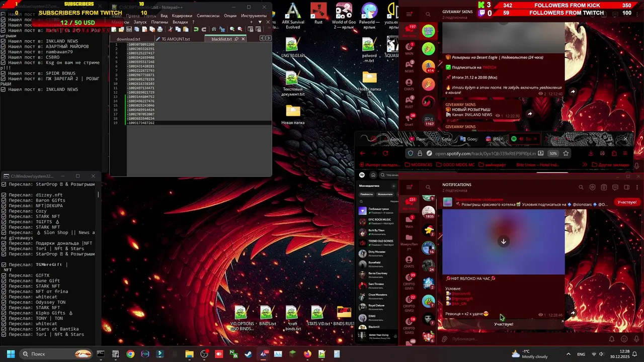Screen dimensions: 644x362
Task: Open Firefox application hamburger menu
Action: [625, 153]
